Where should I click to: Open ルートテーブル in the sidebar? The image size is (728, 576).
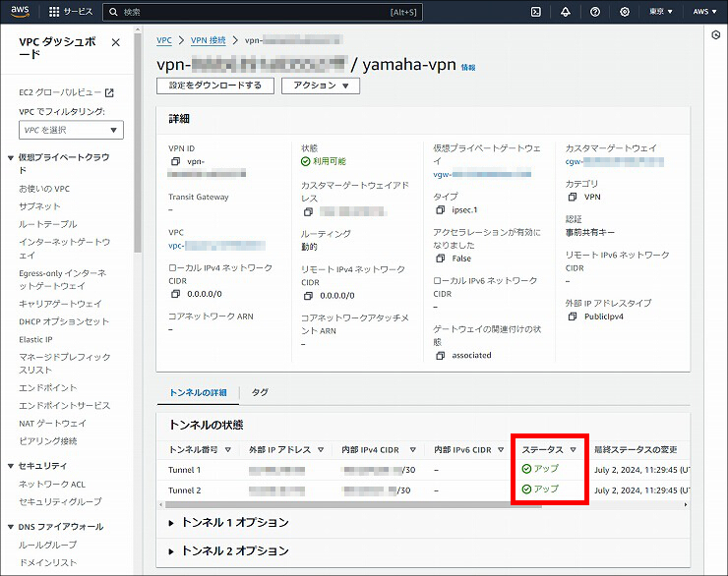click(x=48, y=224)
